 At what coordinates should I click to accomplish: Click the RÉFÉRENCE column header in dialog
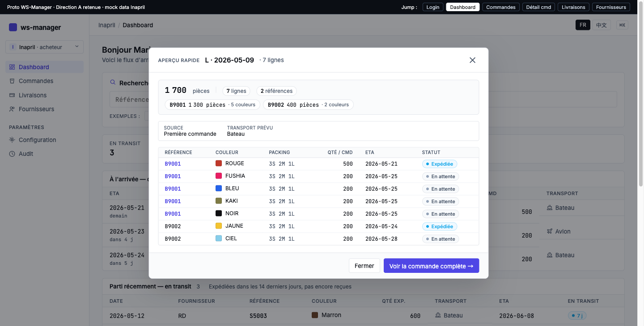pyautogui.click(x=178, y=152)
